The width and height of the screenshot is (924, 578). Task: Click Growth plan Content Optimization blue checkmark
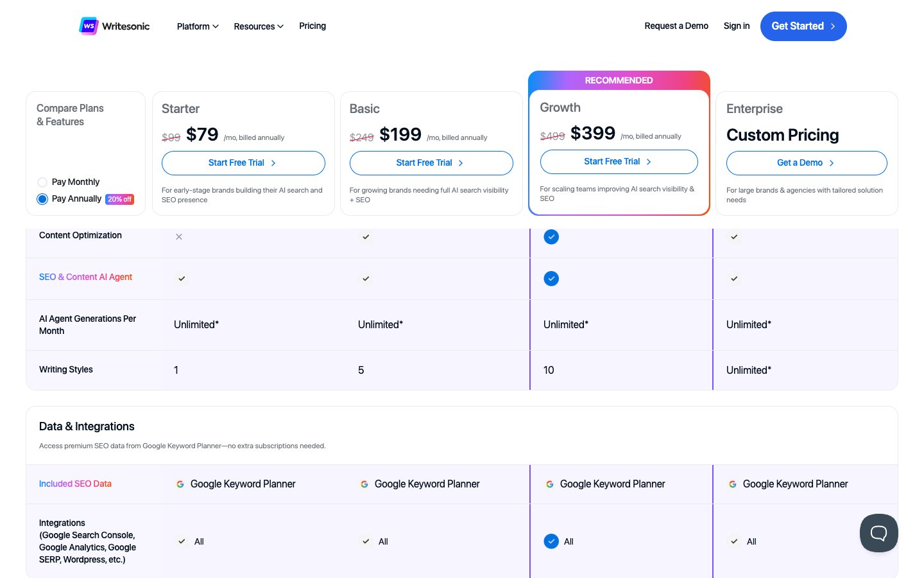(551, 237)
